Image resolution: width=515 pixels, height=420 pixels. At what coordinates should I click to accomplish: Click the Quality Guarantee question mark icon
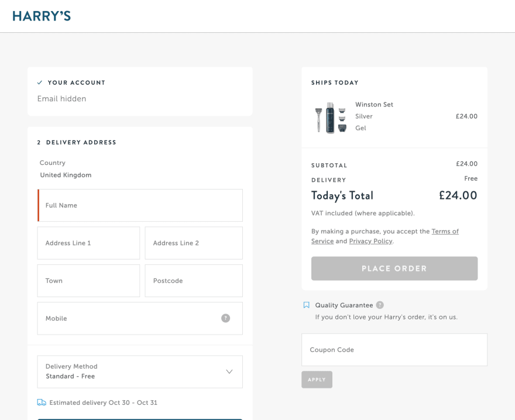pos(380,305)
